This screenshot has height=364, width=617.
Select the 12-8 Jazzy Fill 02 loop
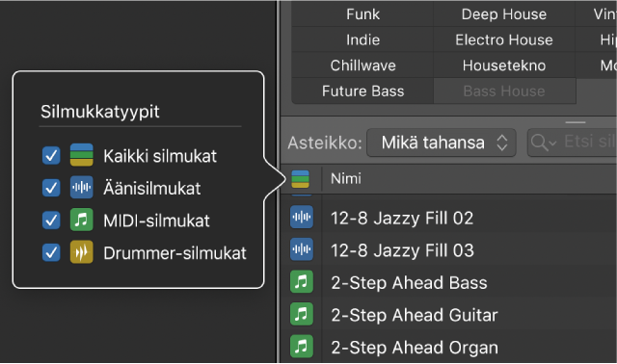pyautogui.click(x=448, y=218)
